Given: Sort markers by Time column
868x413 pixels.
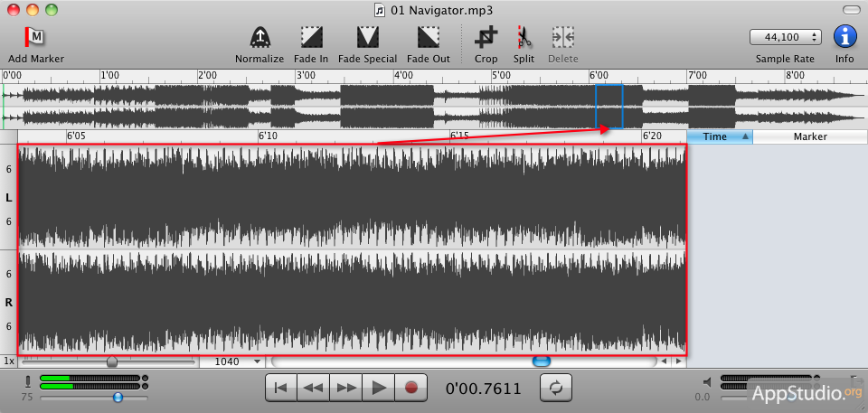Looking at the screenshot, I should tap(720, 136).
